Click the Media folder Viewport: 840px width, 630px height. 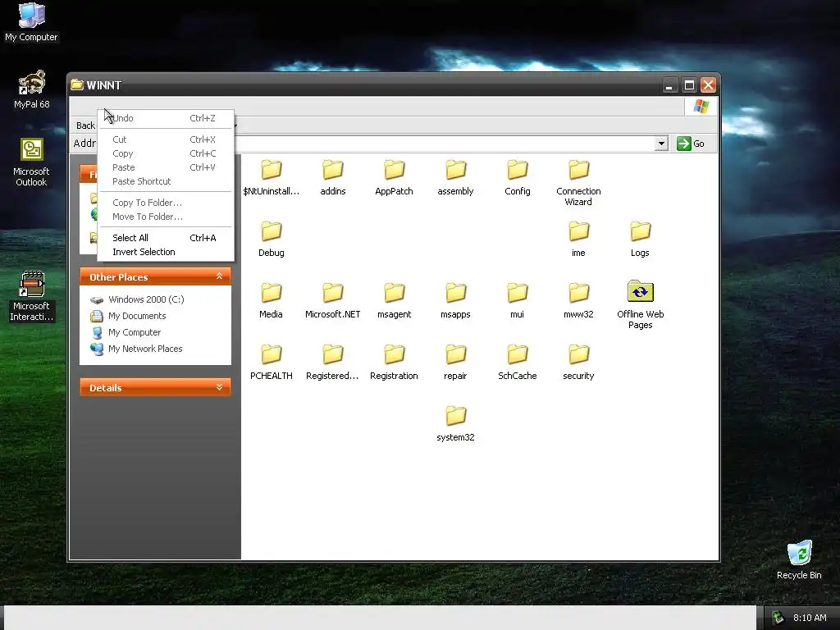[271, 300]
